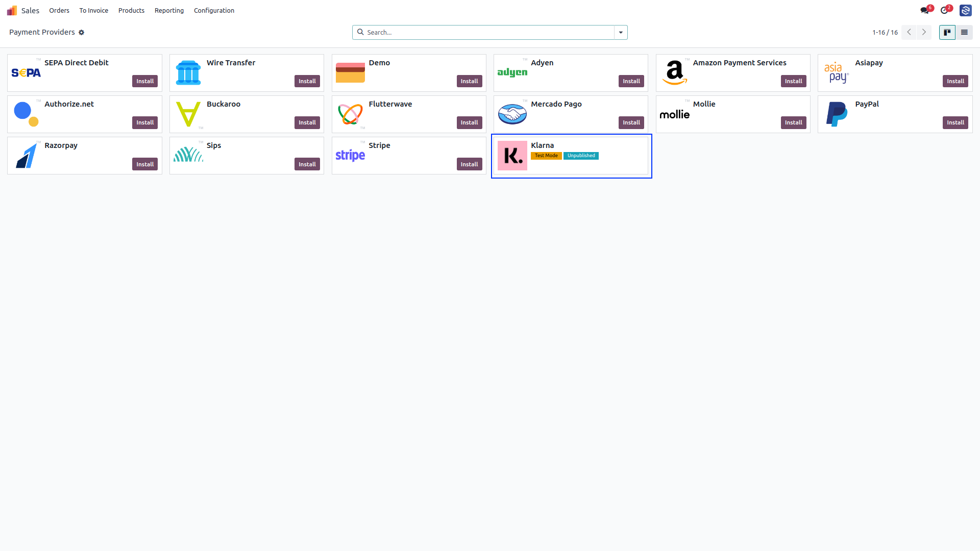Open the To Invoice menu

coord(94,10)
